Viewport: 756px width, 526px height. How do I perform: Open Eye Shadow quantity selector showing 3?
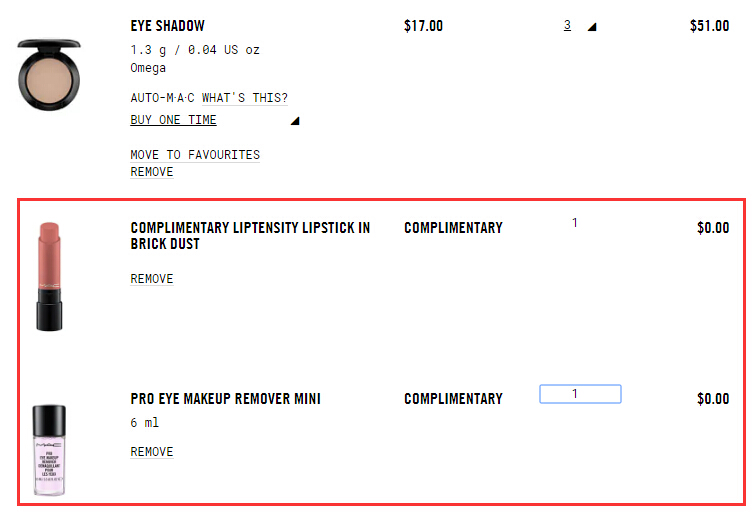click(567, 26)
